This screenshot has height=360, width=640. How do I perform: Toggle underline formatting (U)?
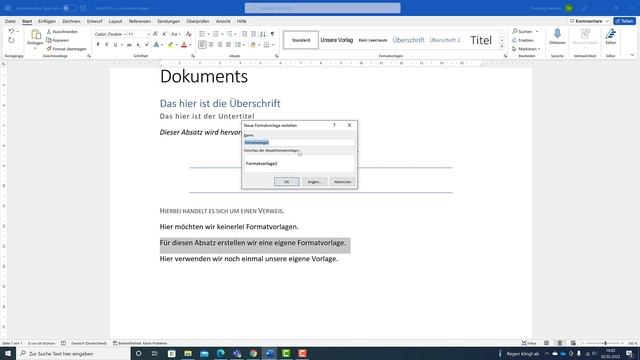116,44
